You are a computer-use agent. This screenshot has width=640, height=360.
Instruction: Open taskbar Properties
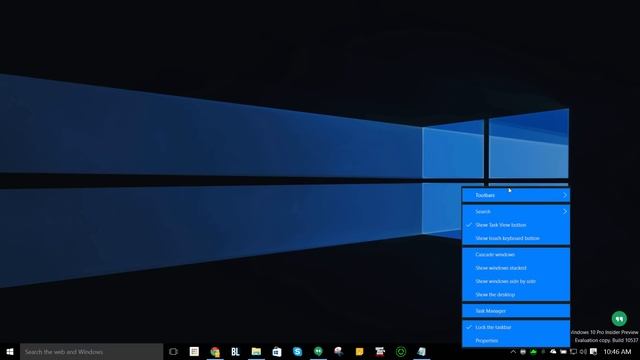coord(516,340)
